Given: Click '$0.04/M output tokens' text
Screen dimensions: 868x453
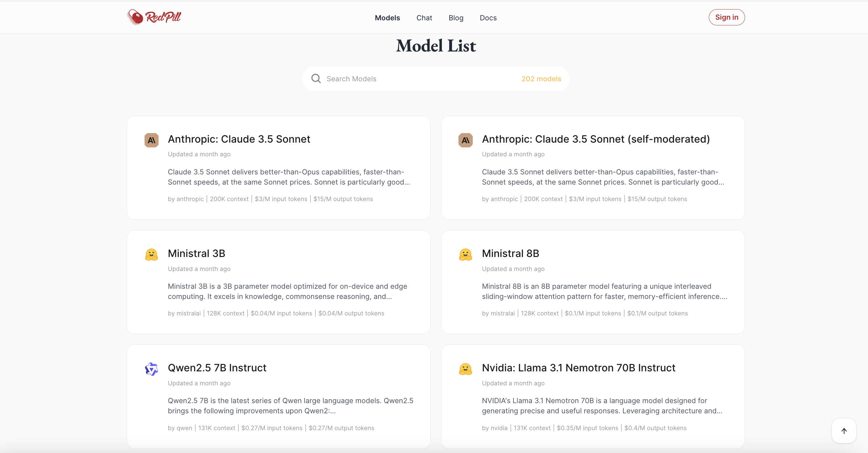Looking at the screenshot, I should 351,313.
